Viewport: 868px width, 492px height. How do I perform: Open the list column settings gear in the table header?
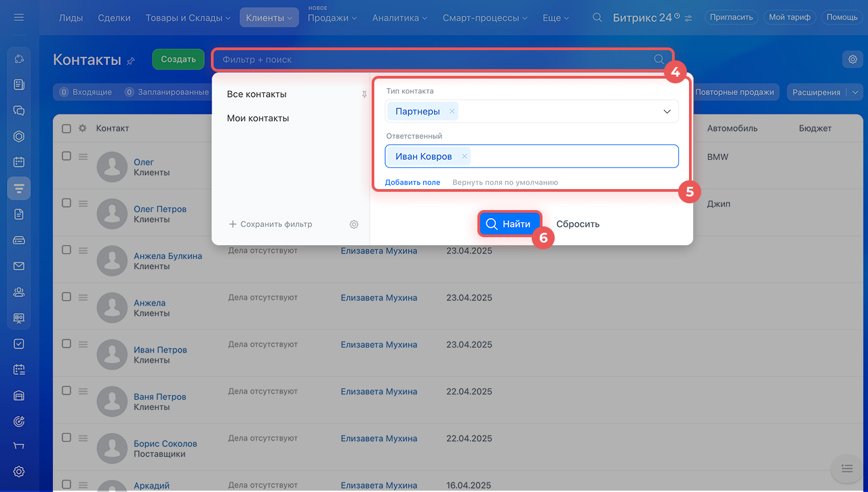83,128
